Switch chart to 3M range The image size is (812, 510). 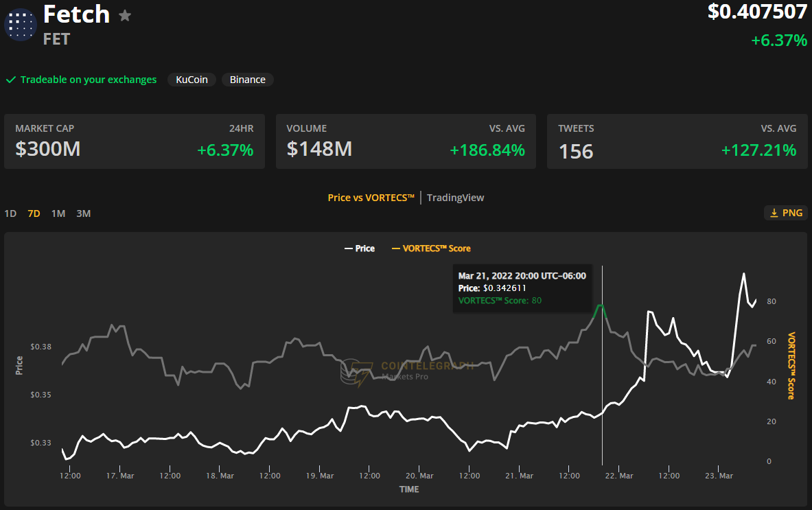click(83, 213)
